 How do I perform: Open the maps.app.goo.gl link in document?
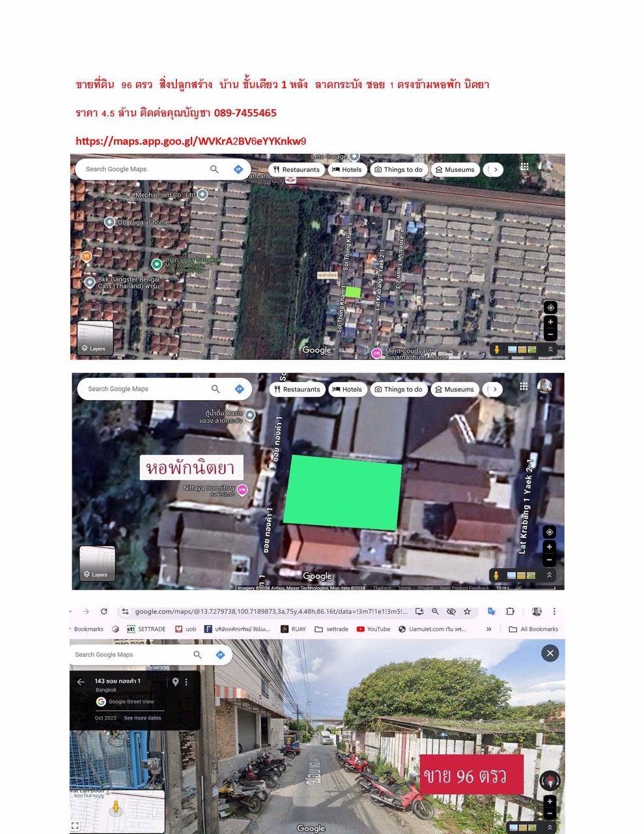191,141
